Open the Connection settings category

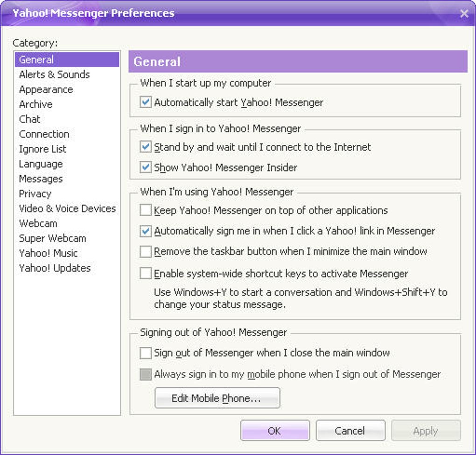(x=44, y=134)
